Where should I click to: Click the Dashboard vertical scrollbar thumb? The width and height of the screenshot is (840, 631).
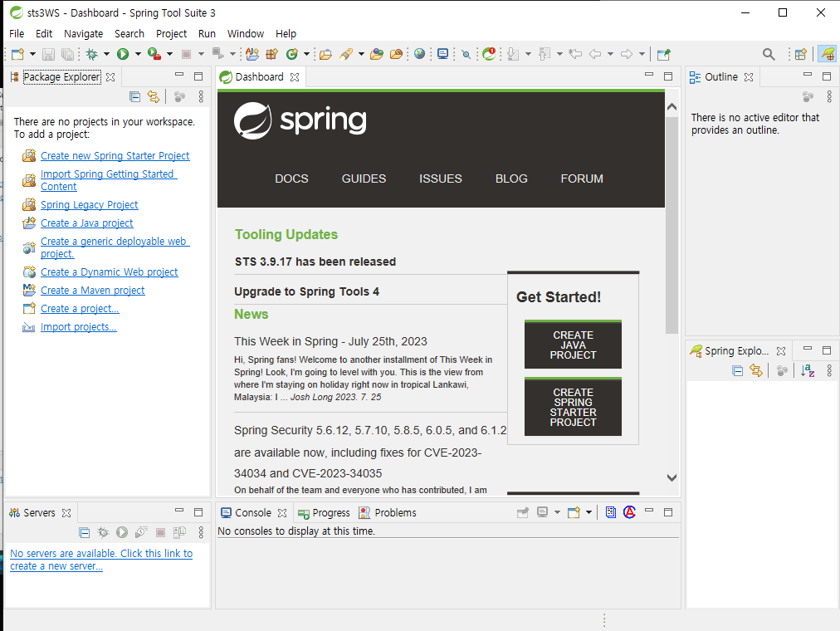[x=672, y=225]
